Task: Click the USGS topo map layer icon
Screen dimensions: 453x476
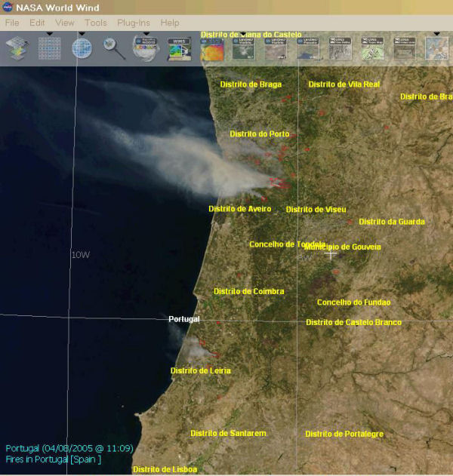Action: pos(372,49)
